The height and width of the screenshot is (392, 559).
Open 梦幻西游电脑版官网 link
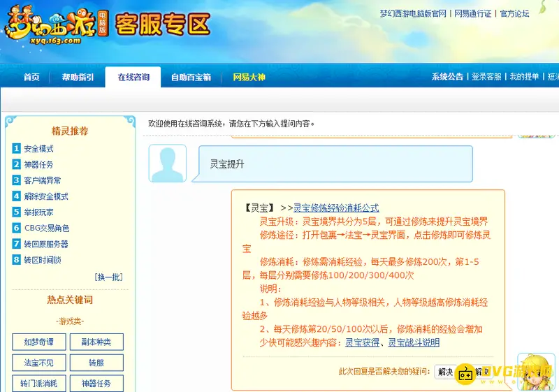coord(413,13)
